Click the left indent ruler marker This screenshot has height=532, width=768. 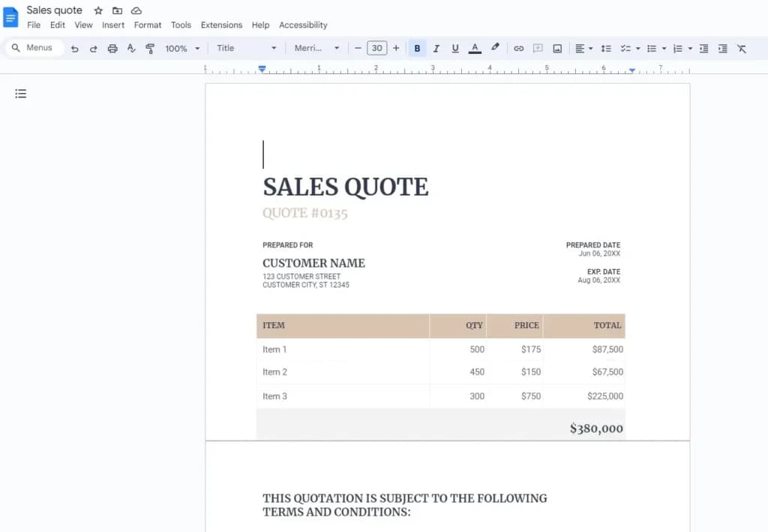pyautogui.click(x=262, y=70)
